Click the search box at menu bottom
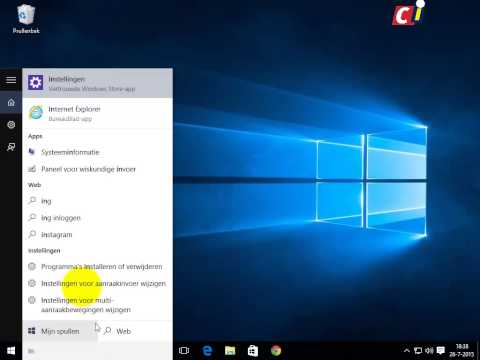Image resolution: width=480 pixels, height=360 pixels. pyautogui.click(x=97, y=351)
